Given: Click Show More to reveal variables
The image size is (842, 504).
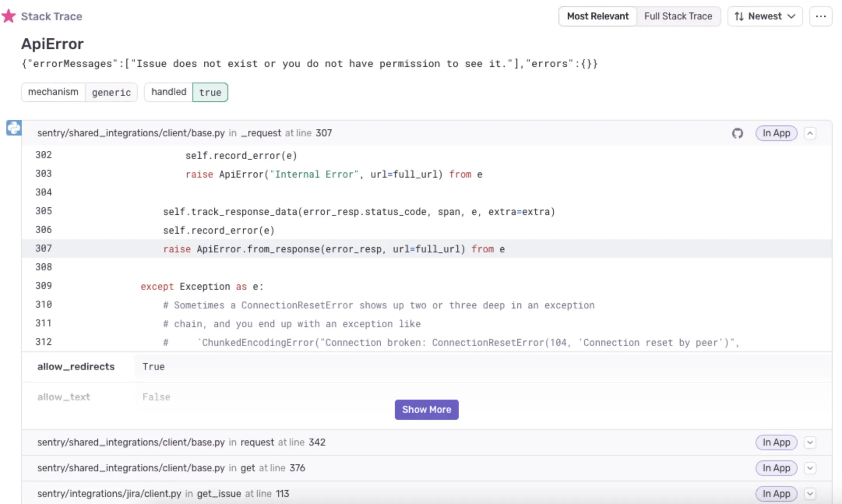Looking at the screenshot, I should (x=426, y=410).
